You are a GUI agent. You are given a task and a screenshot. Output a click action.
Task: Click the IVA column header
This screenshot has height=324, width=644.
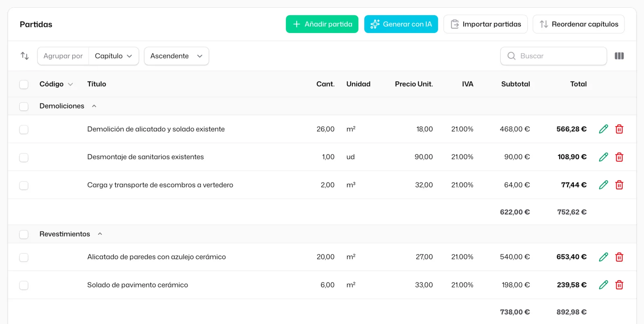point(468,84)
